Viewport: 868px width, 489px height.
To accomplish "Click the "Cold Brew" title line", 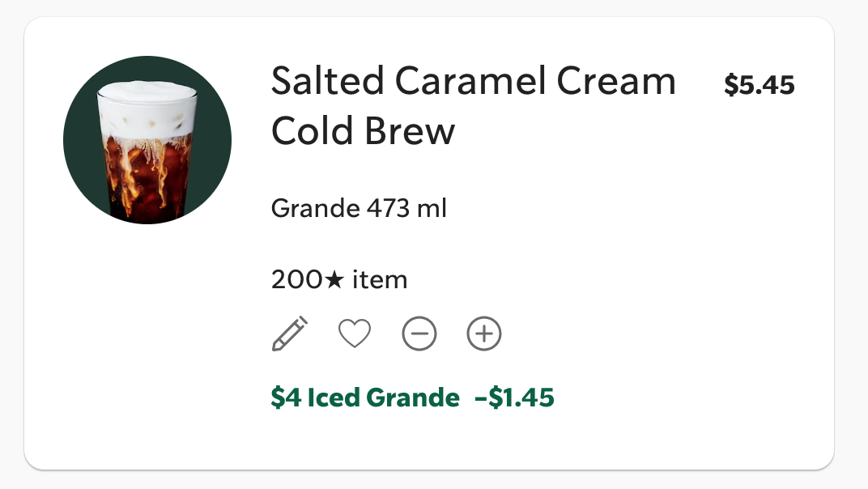I will coord(363,131).
